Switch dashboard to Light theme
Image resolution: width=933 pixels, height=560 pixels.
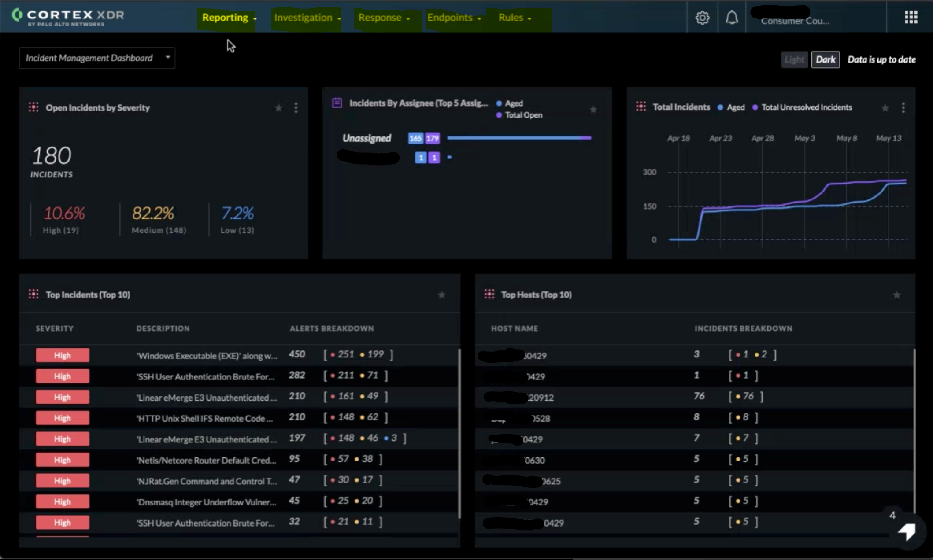tap(794, 59)
